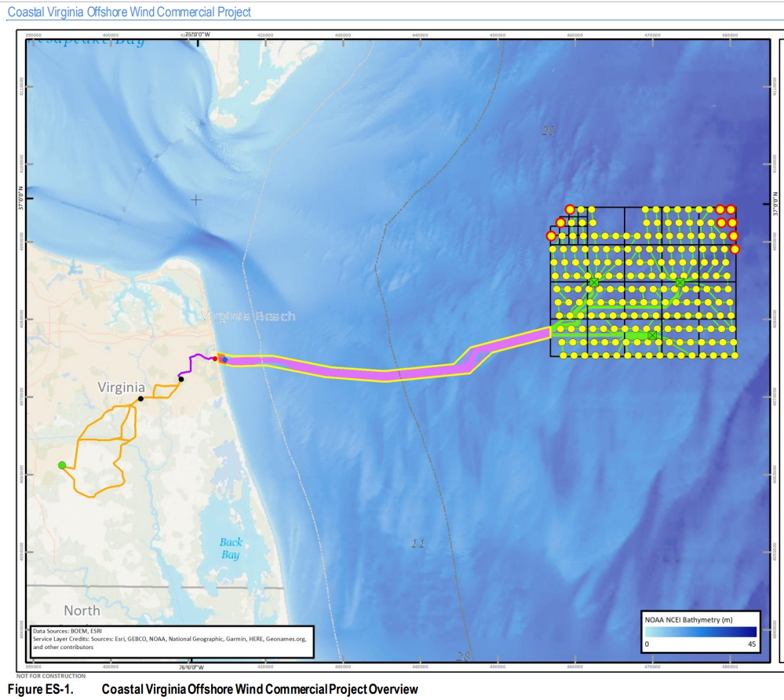Click the NOAA NCEI Bathymetry gradient bar
Viewport: 784px width, 700px height.
coord(701,631)
